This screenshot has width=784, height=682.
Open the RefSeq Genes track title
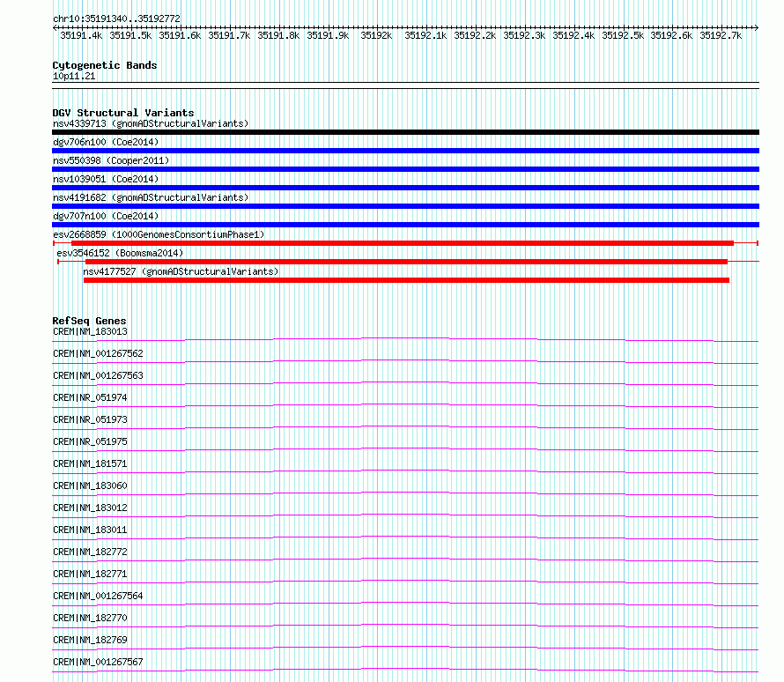click(x=89, y=321)
